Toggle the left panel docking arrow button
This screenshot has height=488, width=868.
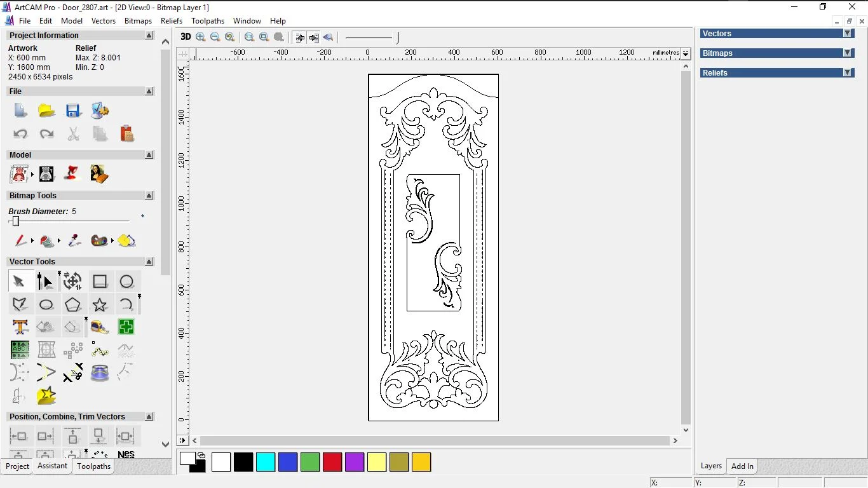(x=300, y=37)
